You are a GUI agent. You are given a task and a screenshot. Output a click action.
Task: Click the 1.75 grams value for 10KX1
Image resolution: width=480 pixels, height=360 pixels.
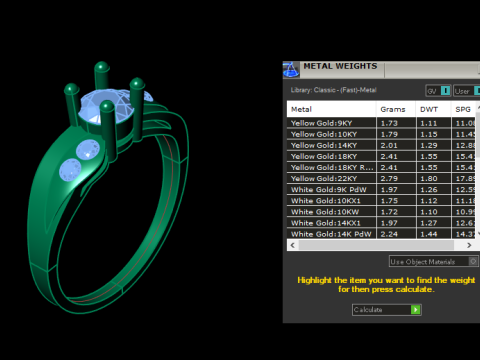[x=389, y=201]
